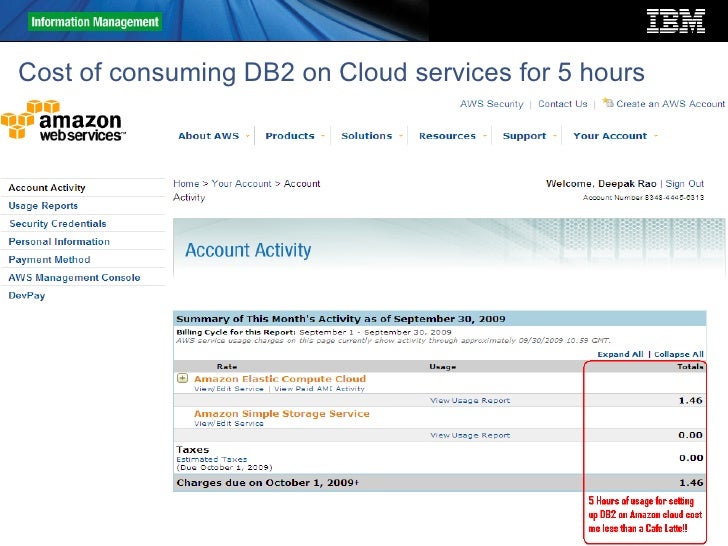Open the Amazon Elastic Compute Cloud heading
The image size is (728, 546).
coord(280,379)
